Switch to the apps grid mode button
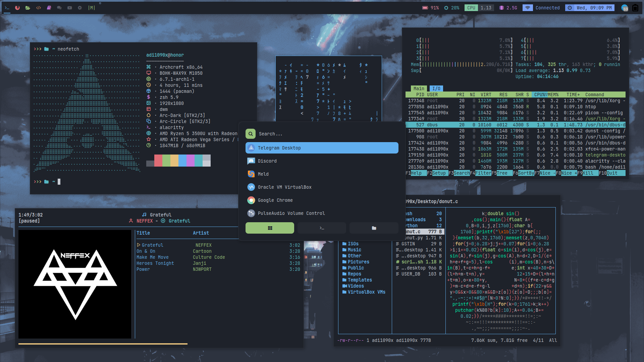 point(270,228)
